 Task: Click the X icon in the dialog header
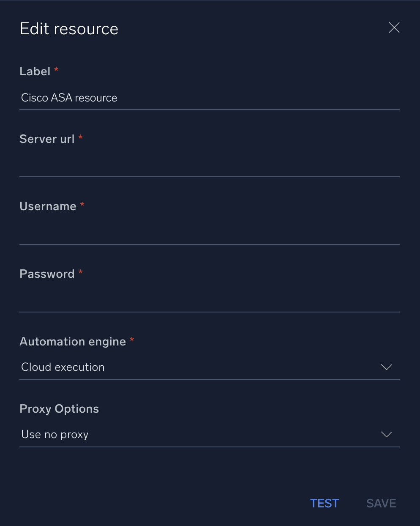394,27
